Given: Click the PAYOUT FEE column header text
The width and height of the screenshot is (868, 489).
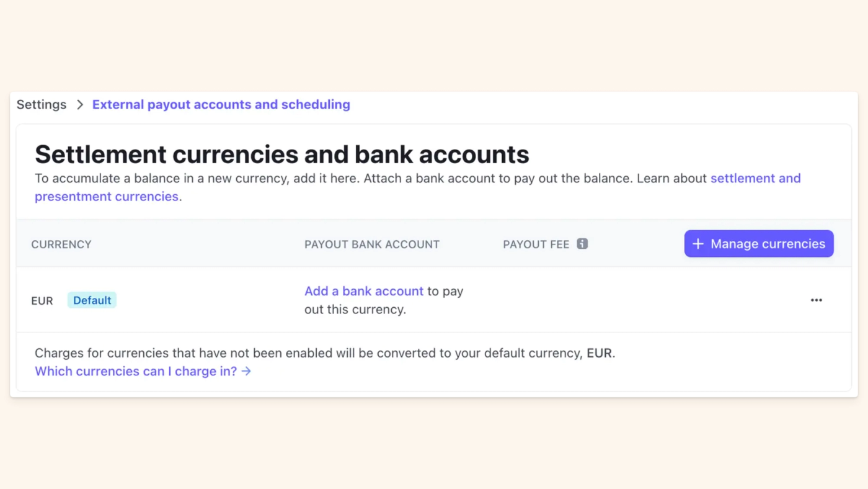Looking at the screenshot, I should [x=536, y=244].
